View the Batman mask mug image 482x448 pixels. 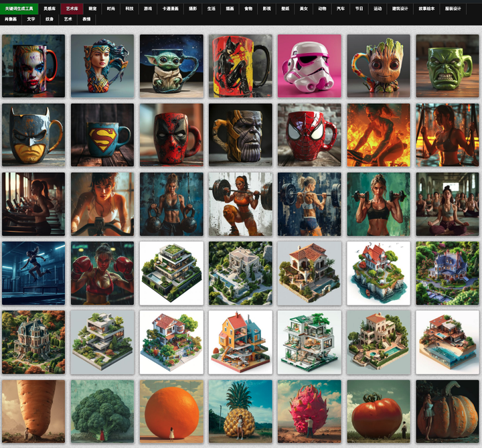(x=33, y=135)
